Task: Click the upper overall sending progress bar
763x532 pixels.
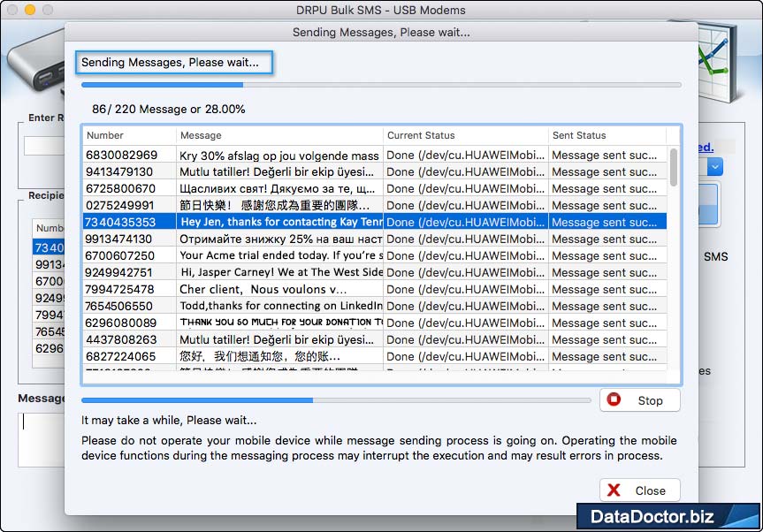Action: point(381,85)
